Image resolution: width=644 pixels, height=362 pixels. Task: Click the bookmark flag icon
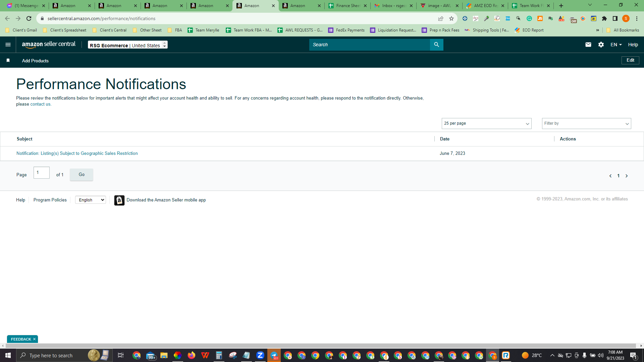click(8, 60)
